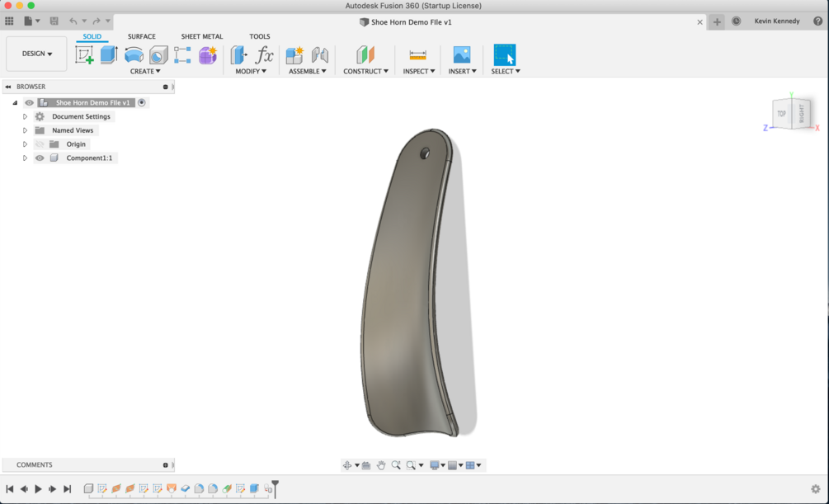This screenshot has height=504, width=829.
Task: Expand the Named Views folder
Action: click(25, 130)
